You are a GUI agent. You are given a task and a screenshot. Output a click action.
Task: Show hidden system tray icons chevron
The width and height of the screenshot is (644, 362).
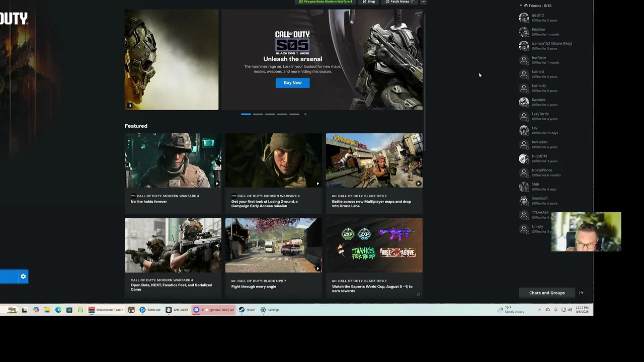point(539,310)
